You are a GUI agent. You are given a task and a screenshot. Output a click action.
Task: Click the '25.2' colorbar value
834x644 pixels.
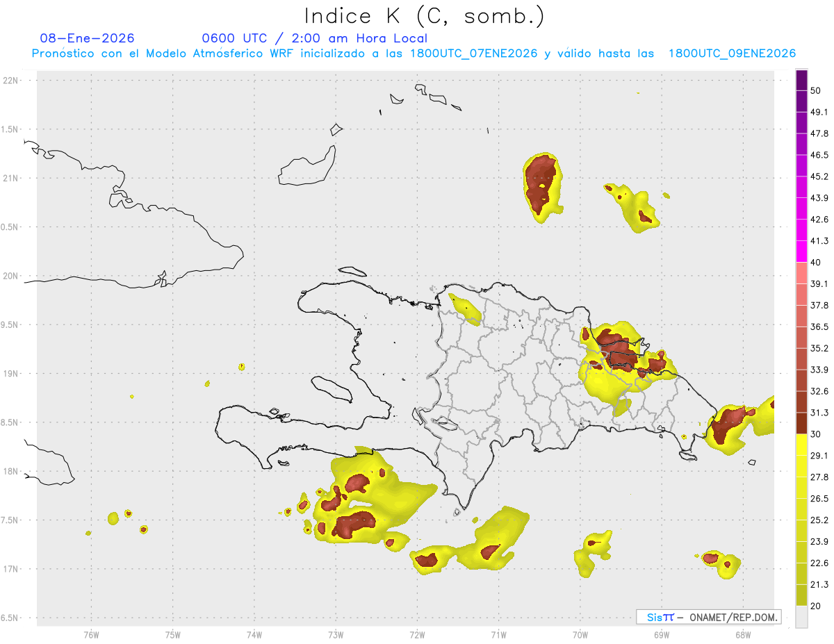click(819, 520)
